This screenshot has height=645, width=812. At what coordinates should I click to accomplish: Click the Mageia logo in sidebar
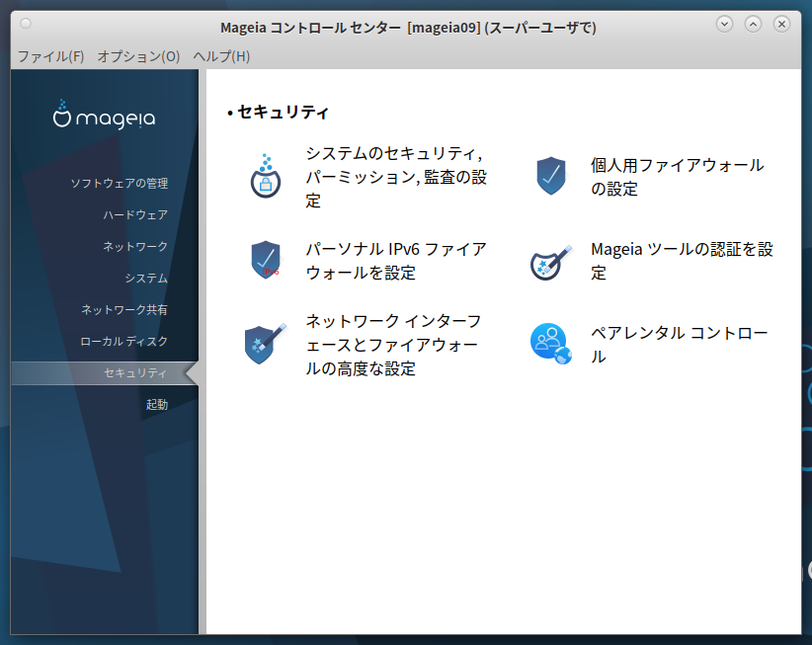point(104,115)
